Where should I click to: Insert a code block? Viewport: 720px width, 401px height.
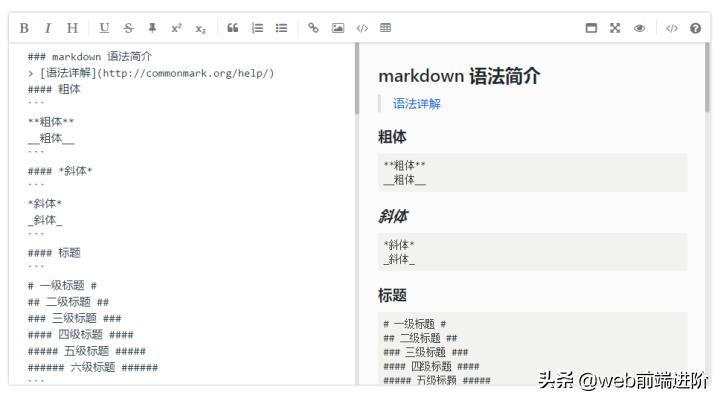coord(362,28)
